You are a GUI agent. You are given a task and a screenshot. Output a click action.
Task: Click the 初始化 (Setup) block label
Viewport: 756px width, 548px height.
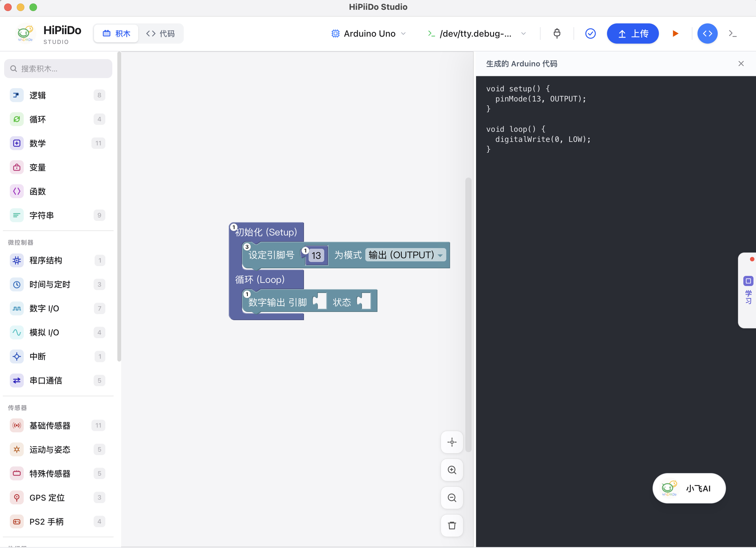tap(266, 232)
